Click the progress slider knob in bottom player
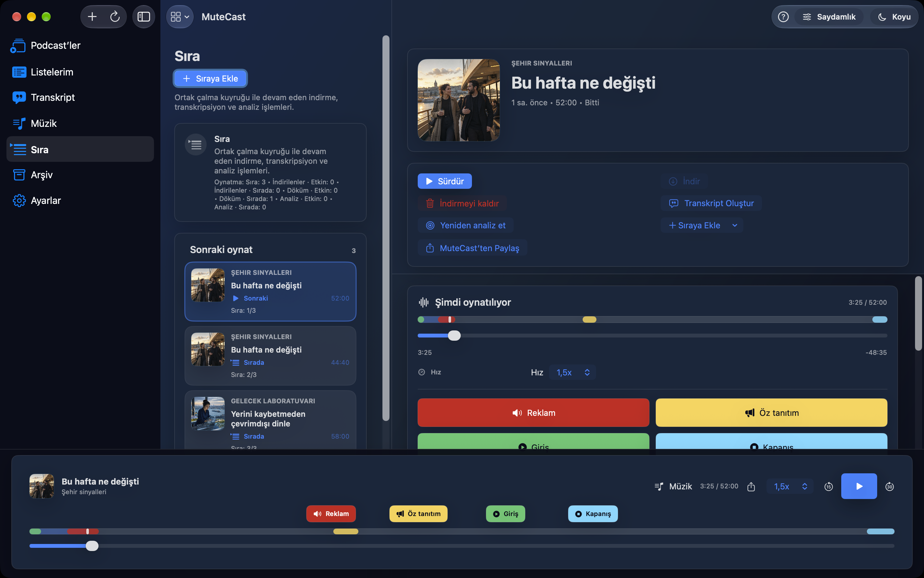The height and width of the screenshot is (578, 924). pyautogui.click(x=92, y=546)
